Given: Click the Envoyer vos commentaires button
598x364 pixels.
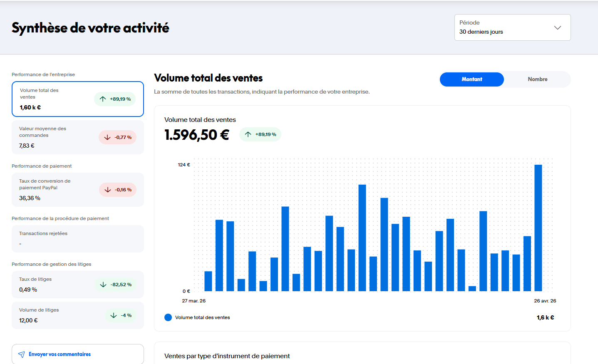Looking at the screenshot, I should click(x=78, y=354).
